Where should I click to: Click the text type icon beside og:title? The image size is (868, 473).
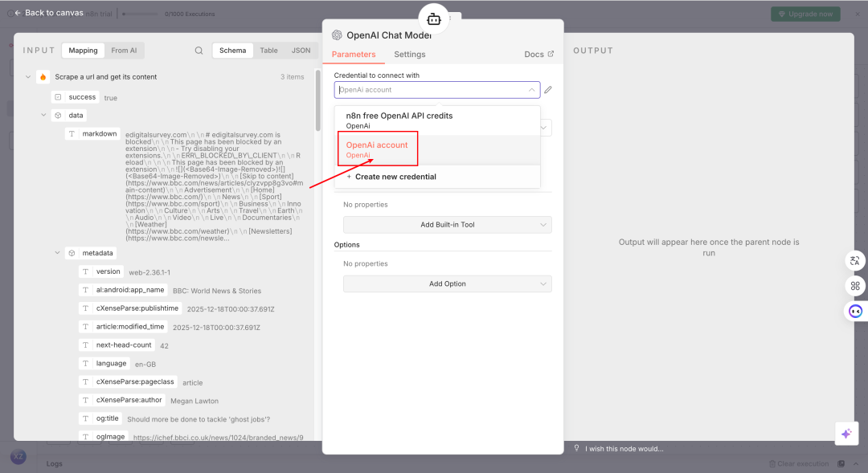pyautogui.click(x=85, y=418)
